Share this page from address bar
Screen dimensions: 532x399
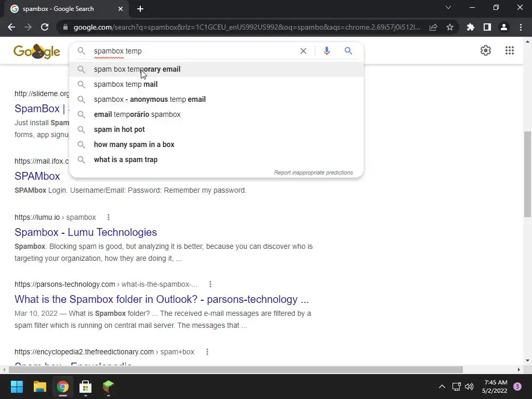(x=433, y=27)
